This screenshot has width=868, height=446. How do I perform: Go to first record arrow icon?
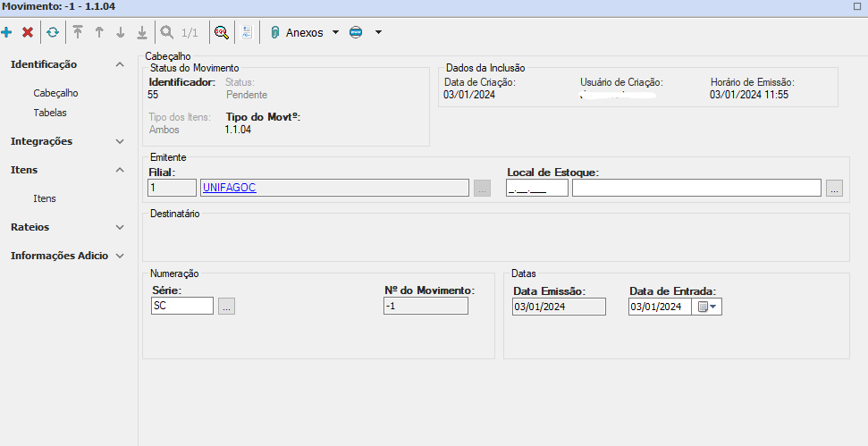click(x=78, y=32)
